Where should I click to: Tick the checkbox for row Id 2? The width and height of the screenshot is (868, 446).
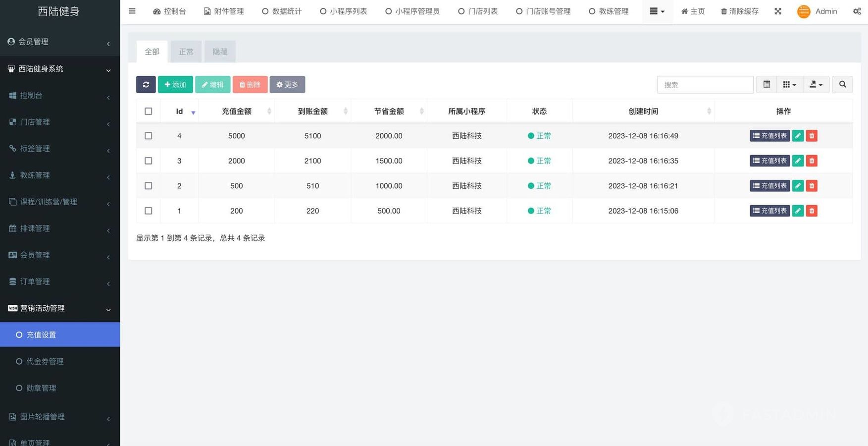(x=148, y=186)
